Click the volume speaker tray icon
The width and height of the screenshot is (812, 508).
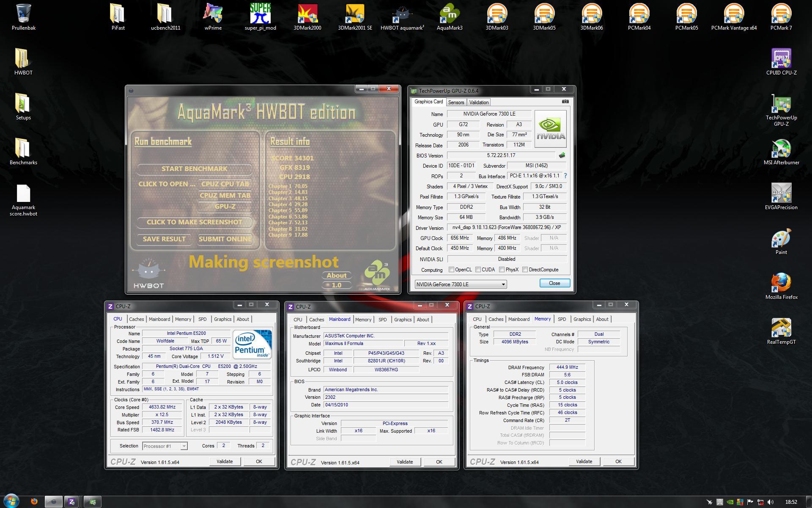(x=770, y=502)
